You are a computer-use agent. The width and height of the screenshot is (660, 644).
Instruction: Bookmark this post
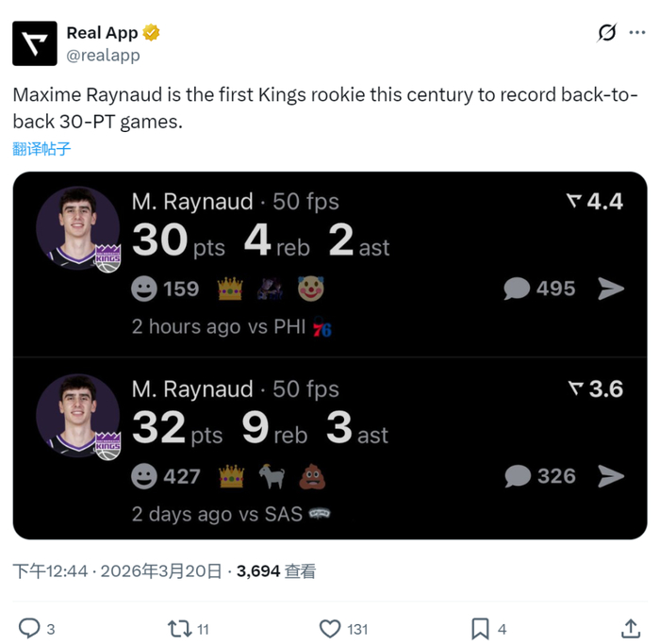pos(480,628)
